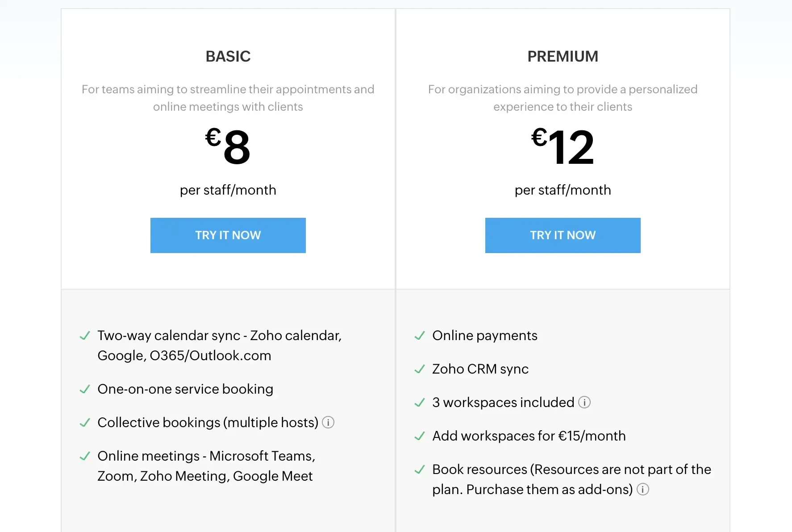Click the info icon after Book resources add-ons text
The height and width of the screenshot is (532, 792).
click(x=643, y=489)
